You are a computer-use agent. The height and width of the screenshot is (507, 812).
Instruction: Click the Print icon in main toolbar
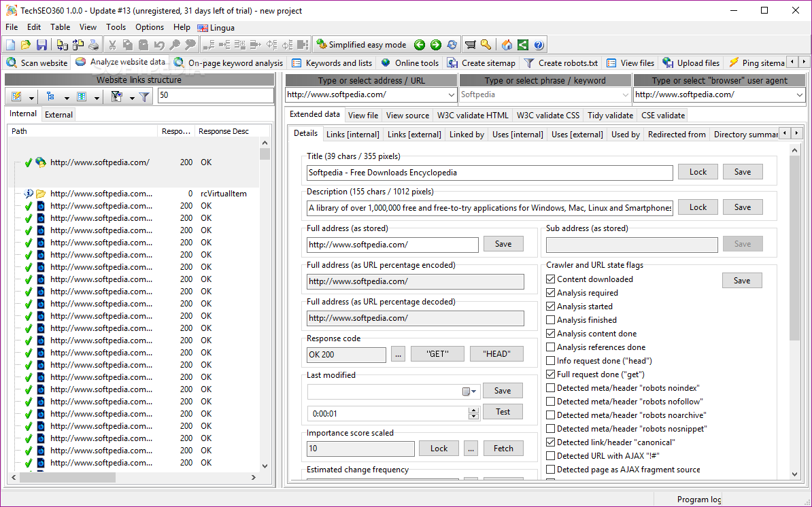(94, 45)
